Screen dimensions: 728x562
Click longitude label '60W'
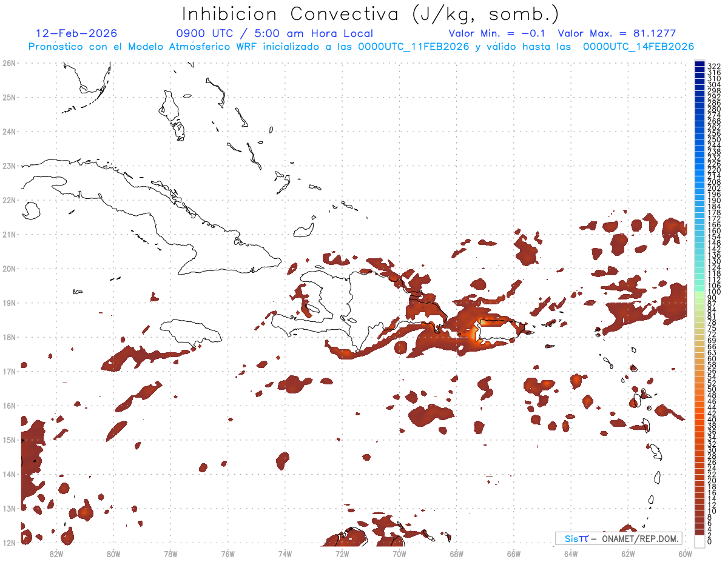[686, 554]
